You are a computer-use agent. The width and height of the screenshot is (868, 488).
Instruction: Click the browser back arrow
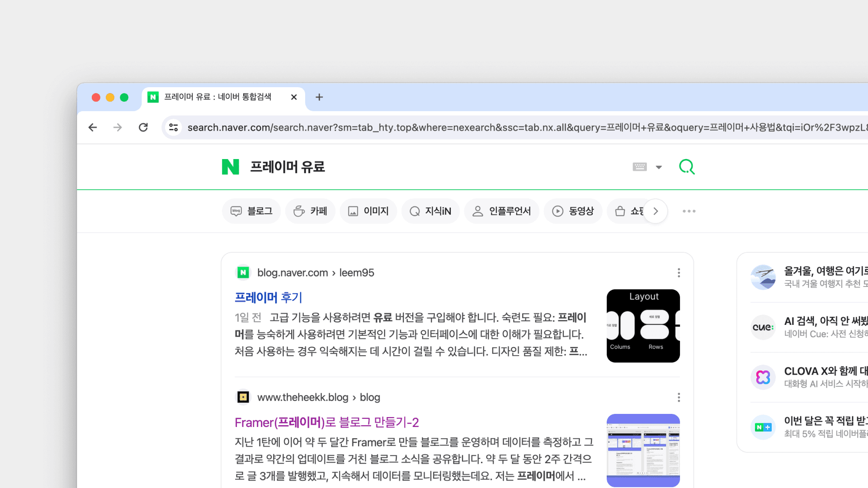click(x=93, y=127)
